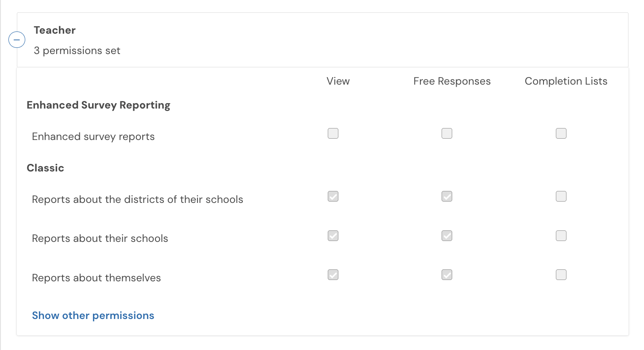The width and height of the screenshot is (644, 350).
Task: Click the 3 permissions set summary text
Action: [x=77, y=51]
